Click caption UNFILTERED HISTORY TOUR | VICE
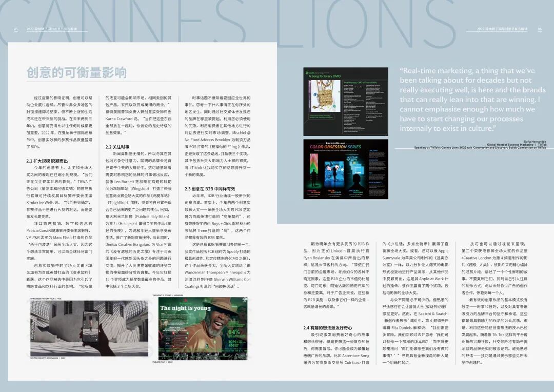This screenshot has height=392, width=554. pos(46,299)
